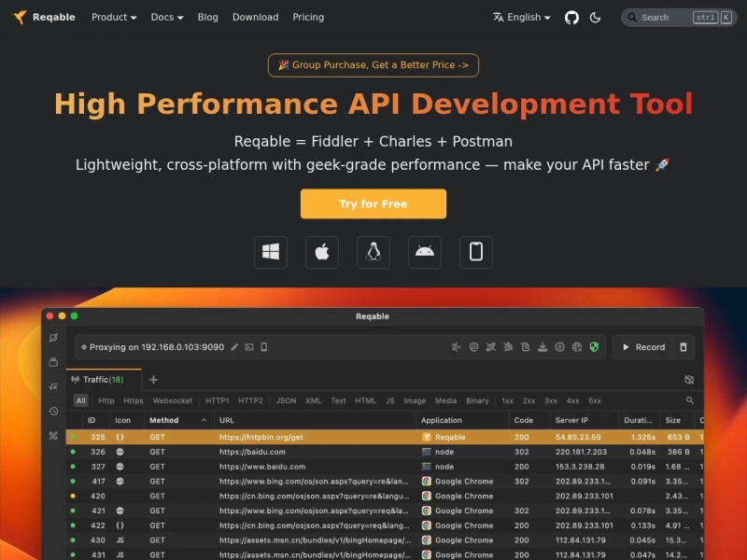Click the Size column header

(676, 420)
